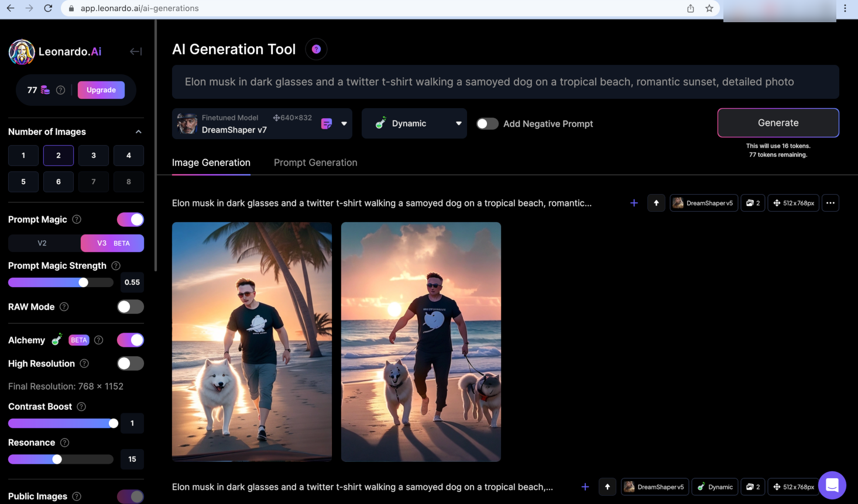Viewport: 858px width, 504px height.
Task: Select Prompt Magic V2 option
Action: 42,243
